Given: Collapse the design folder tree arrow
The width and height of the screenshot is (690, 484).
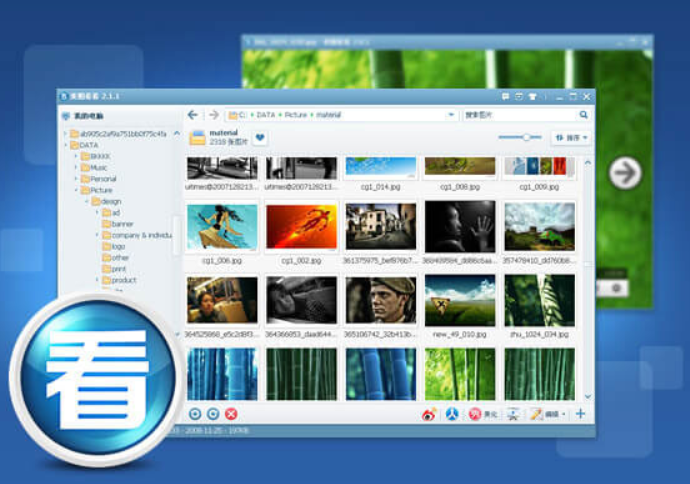Looking at the screenshot, I should (x=87, y=202).
